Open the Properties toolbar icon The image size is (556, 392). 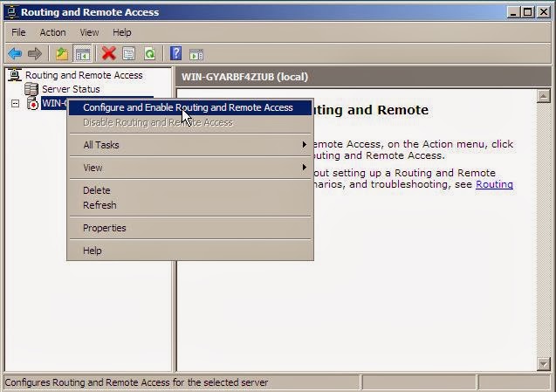[128, 54]
